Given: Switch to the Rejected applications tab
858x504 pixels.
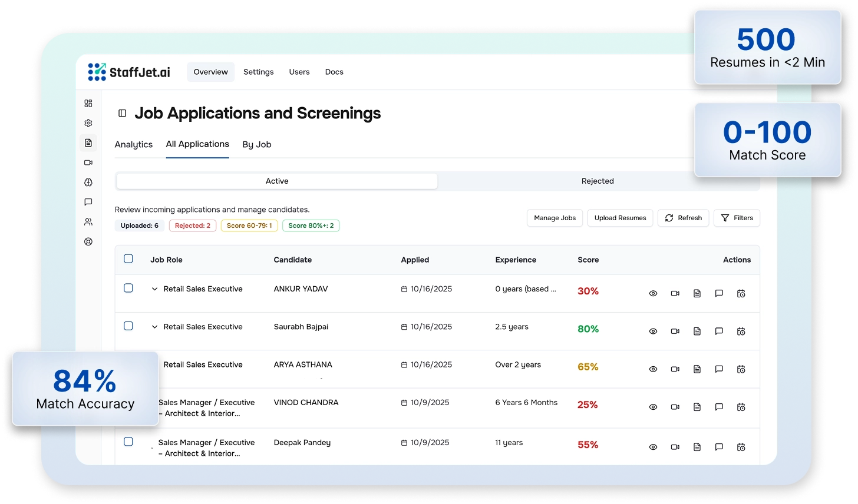Looking at the screenshot, I should [x=598, y=181].
